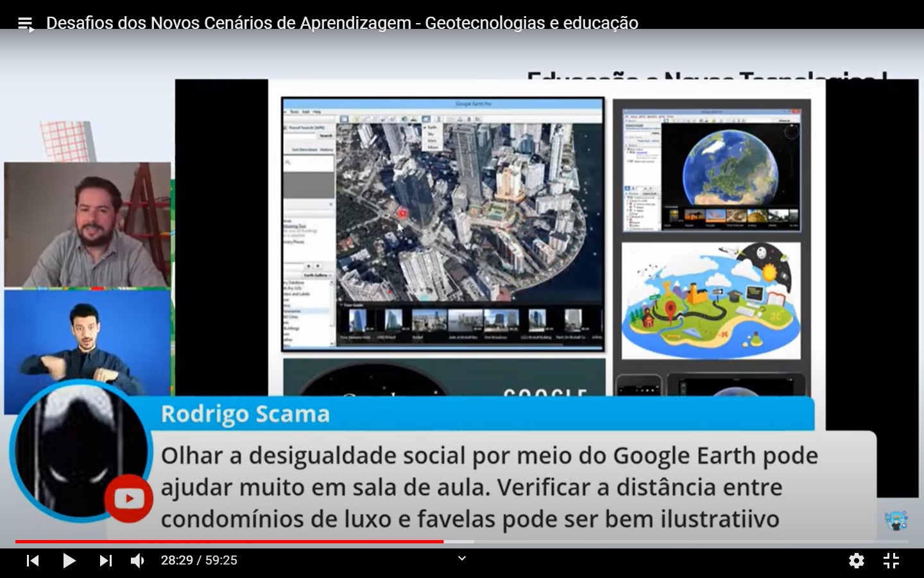Expand the chevron above the control bar

pyautogui.click(x=461, y=558)
